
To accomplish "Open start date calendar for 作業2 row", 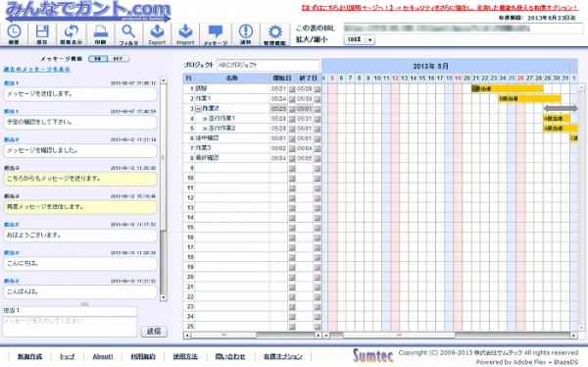I will pos(292,109).
